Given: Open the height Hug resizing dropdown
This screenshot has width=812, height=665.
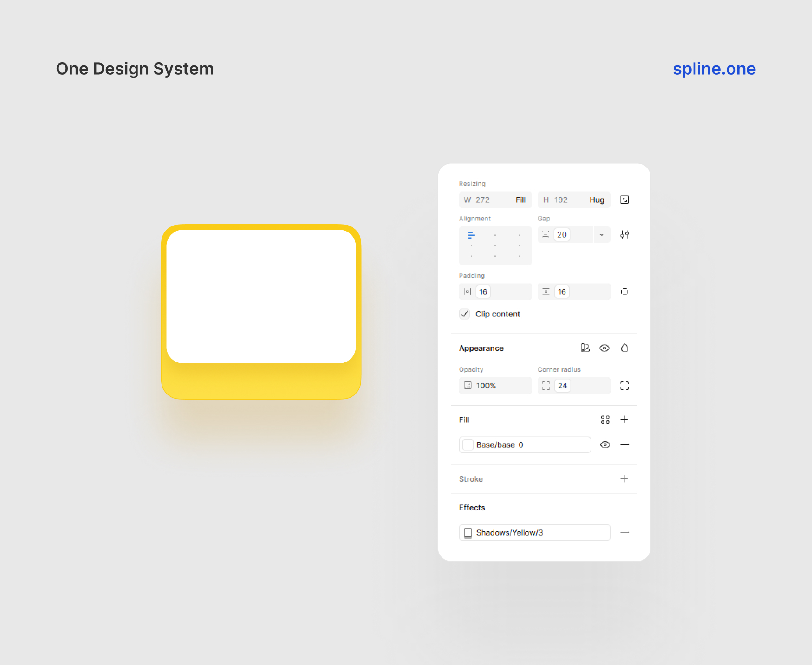Looking at the screenshot, I should (597, 200).
